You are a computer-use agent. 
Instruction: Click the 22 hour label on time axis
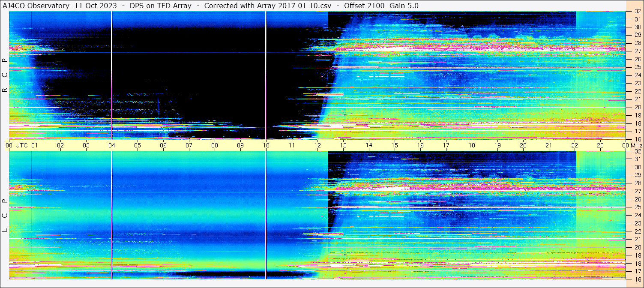574,145
